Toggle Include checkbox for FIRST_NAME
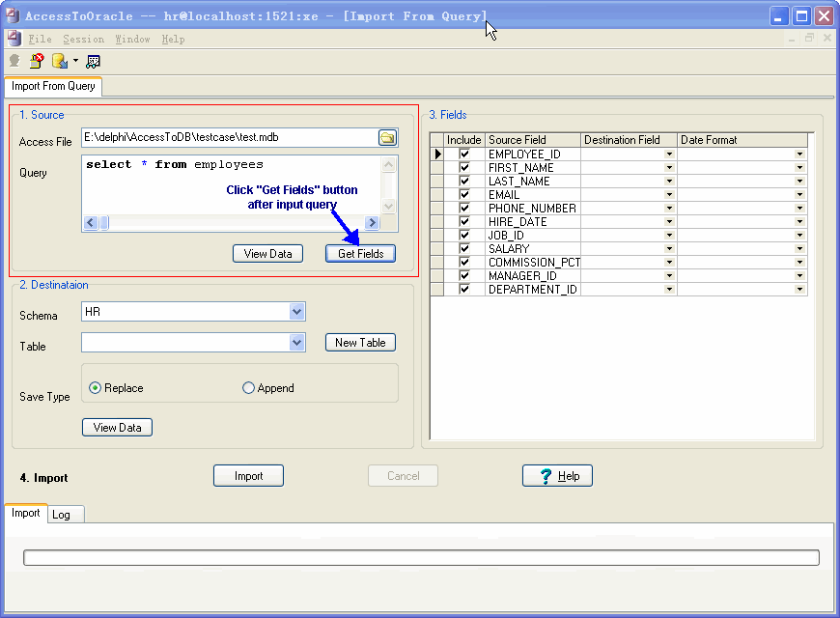The height and width of the screenshot is (618, 840). click(464, 168)
